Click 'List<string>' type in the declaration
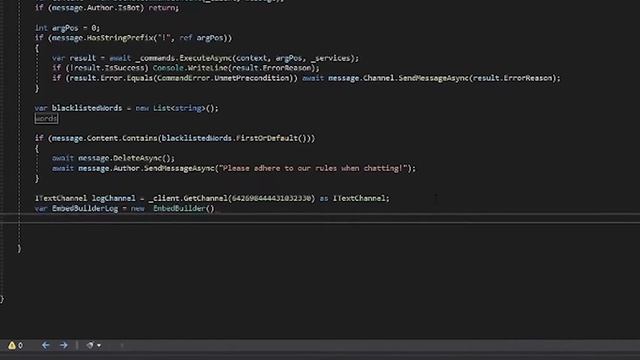The height and width of the screenshot is (360, 640). tap(179, 108)
